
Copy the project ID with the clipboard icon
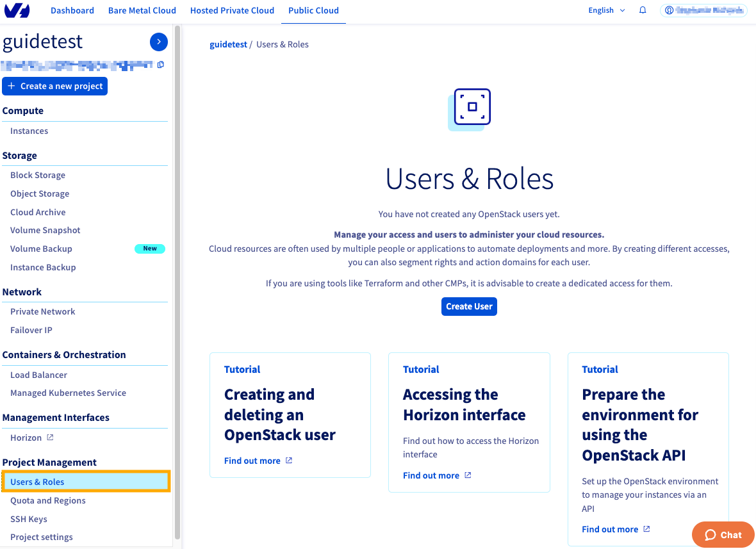coord(161,65)
